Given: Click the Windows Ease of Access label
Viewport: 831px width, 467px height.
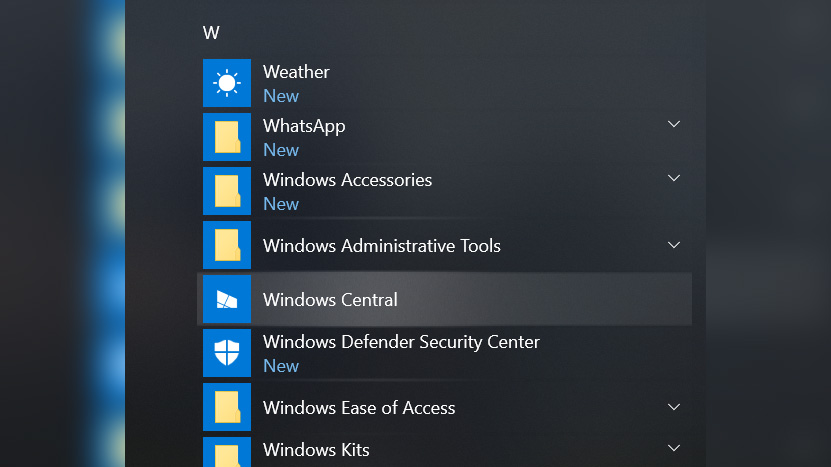Looking at the screenshot, I should coord(359,408).
